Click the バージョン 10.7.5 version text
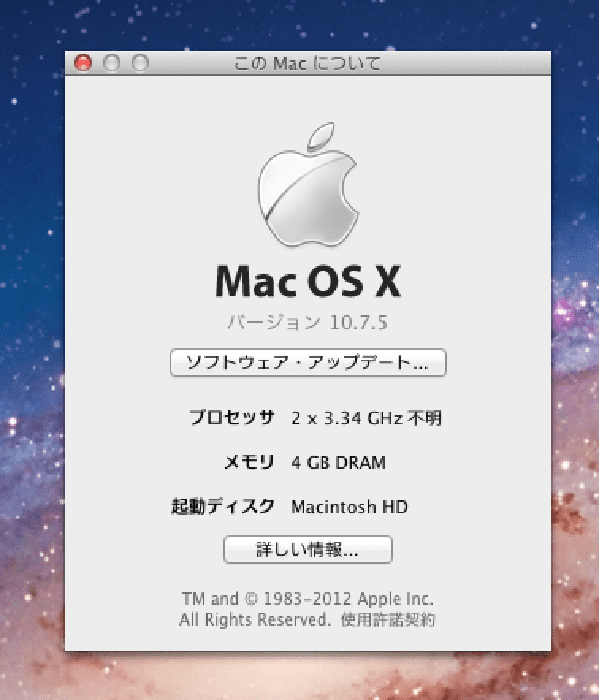The image size is (599, 700). pyautogui.click(x=307, y=322)
